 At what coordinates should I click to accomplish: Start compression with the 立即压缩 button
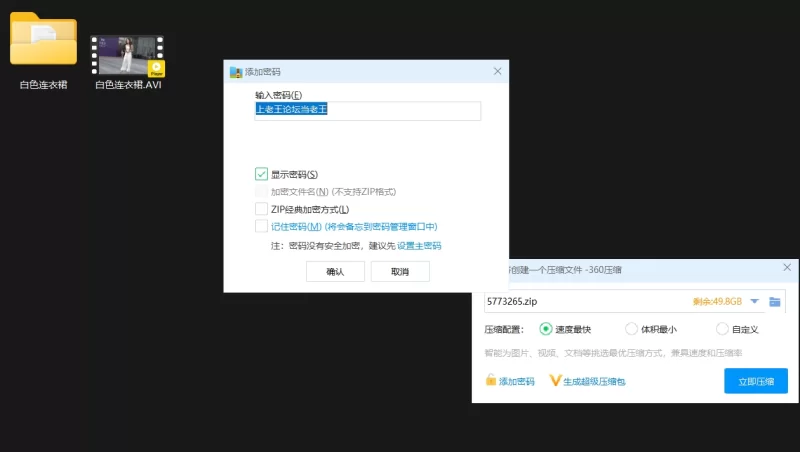[x=755, y=381]
